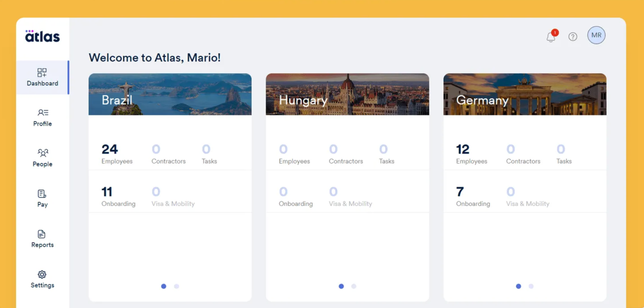The image size is (644, 308).
Task: Open the People section
Action: click(42, 158)
